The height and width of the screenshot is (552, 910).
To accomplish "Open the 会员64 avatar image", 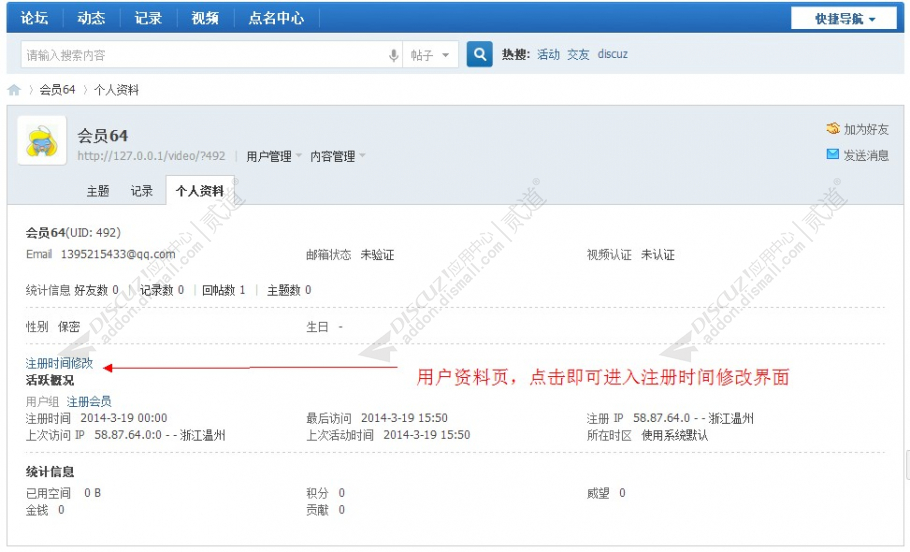I will tap(42, 140).
